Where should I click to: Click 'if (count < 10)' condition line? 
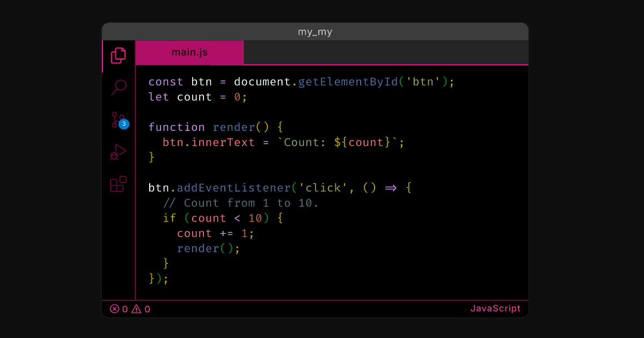[x=223, y=218]
